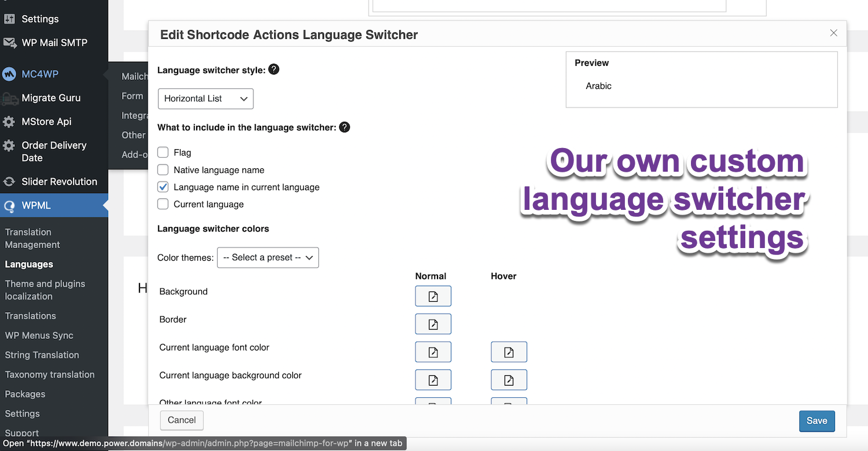Open the Color themes preset dropdown
The height and width of the screenshot is (451, 868).
[268, 258]
